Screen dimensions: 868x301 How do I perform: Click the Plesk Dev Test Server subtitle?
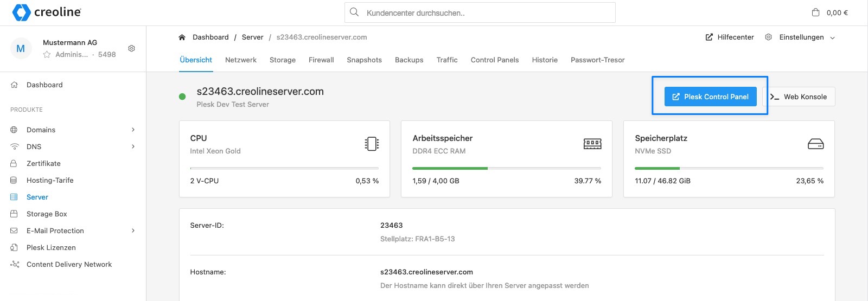click(233, 104)
